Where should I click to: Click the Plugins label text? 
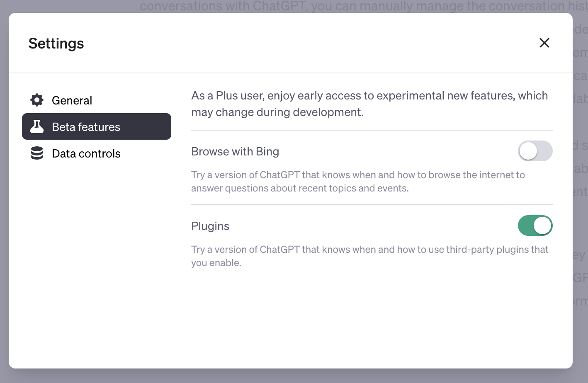click(x=210, y=226)
